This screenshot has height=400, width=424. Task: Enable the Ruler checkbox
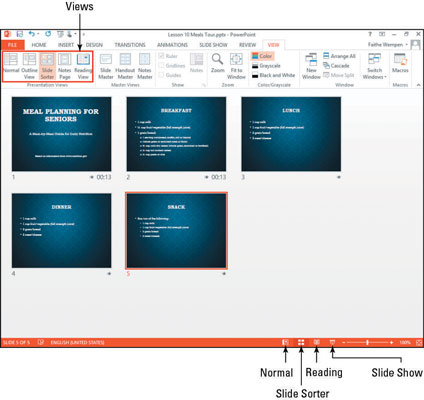tap(161, 56)
